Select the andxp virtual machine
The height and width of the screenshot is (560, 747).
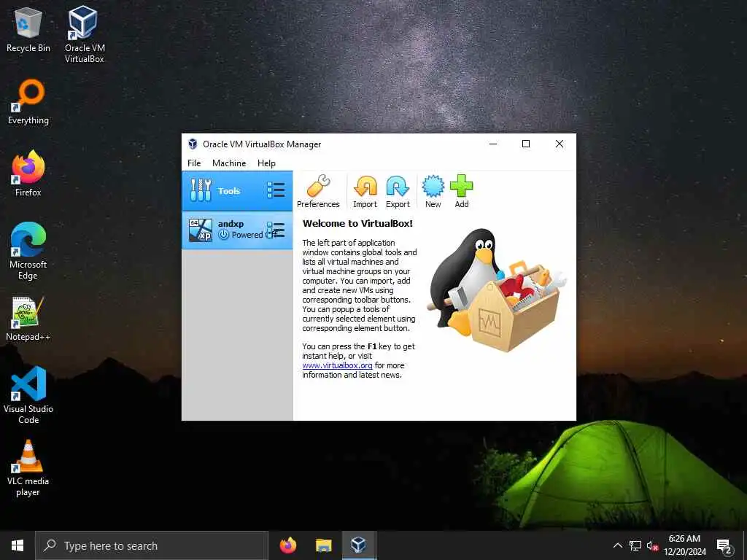coord(237,230)
